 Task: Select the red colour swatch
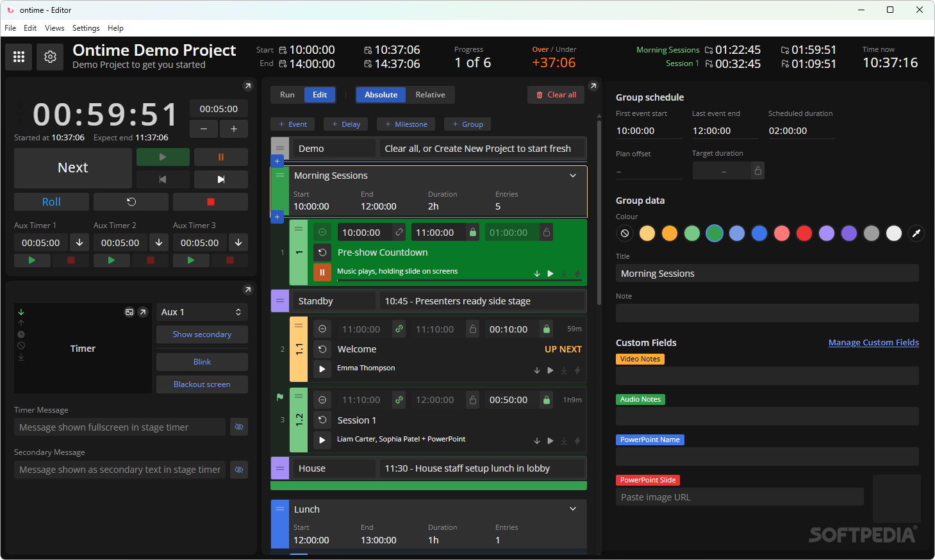[804, 233]
